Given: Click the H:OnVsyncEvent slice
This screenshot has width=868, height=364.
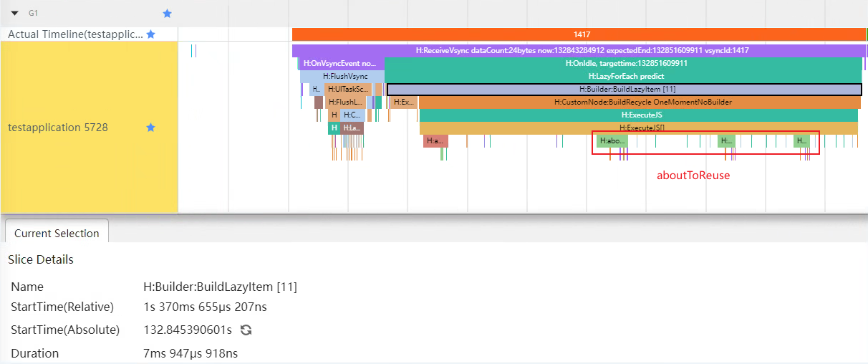Looking at the screenshot, I should click(x=340, y=64).
